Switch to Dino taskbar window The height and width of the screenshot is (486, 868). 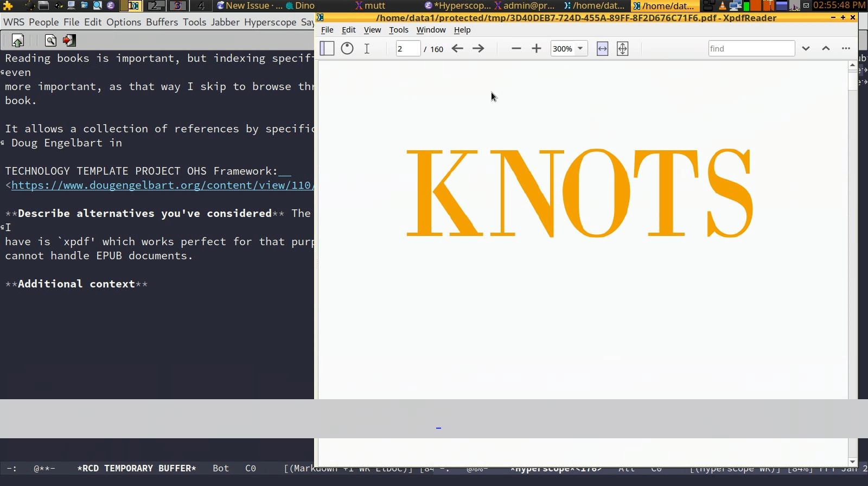[300, 6]
